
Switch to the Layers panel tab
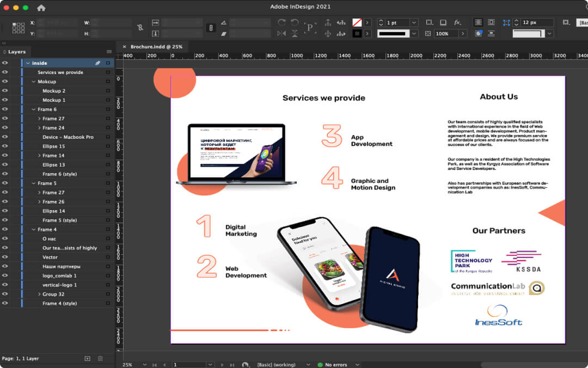click(16, 52)
